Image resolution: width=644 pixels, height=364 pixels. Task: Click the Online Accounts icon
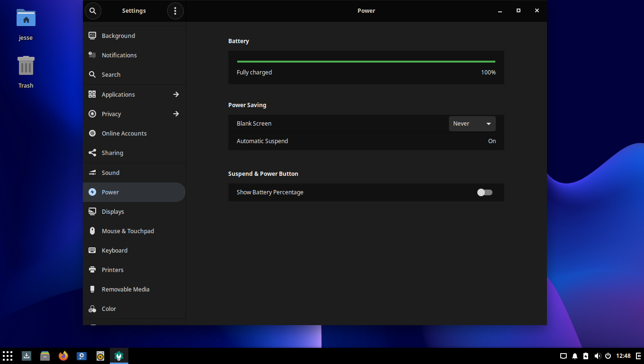92,133
